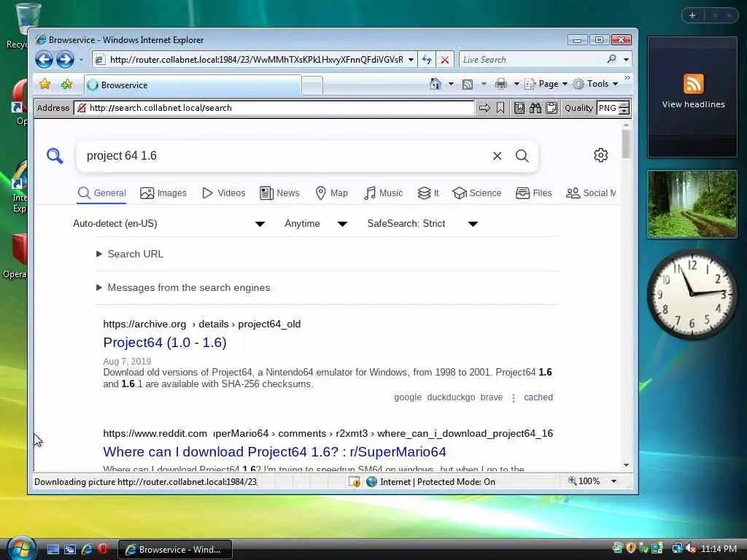Click the RSS Feeds toolbar icon
The height and width of the screenshot is (560, 747).
(x=468, y=85)
